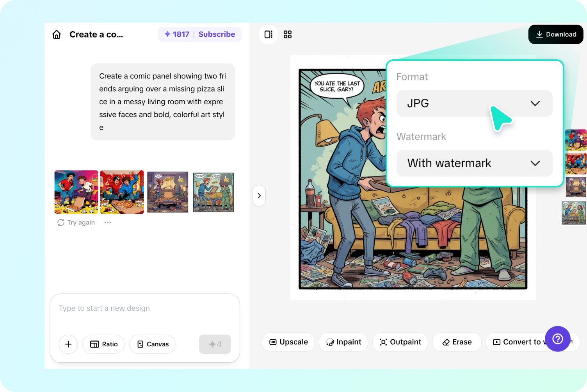Select the Erase tool
This screenshot has width=587, height=392.
(x=457, y=342)
